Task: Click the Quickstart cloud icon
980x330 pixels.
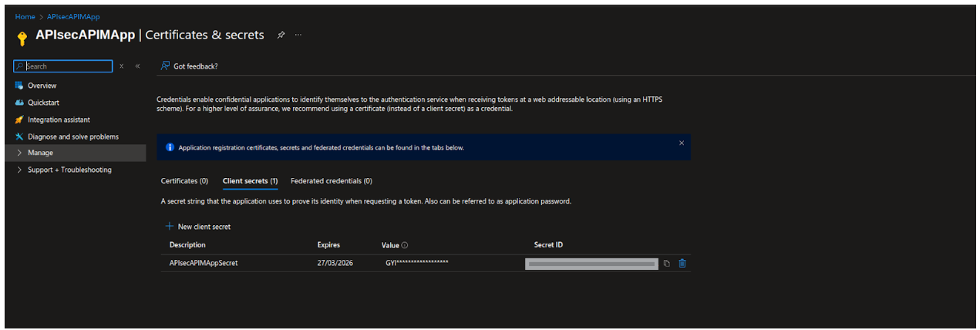Action: pyautogui.click(x=19, y=103)
